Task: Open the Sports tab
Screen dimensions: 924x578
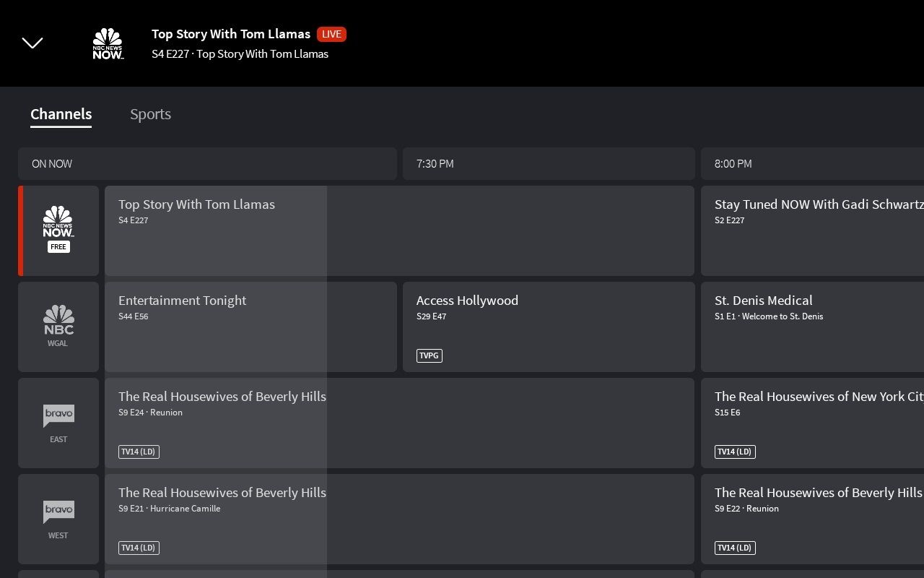Action: pyautogui.click(x=150, y=114)
